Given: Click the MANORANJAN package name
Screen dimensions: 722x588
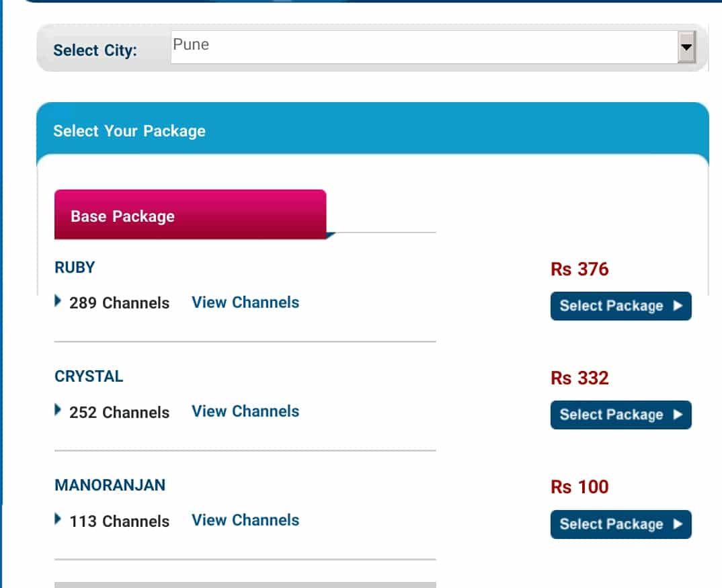Looking at the screenshot, I should (110, 485).
